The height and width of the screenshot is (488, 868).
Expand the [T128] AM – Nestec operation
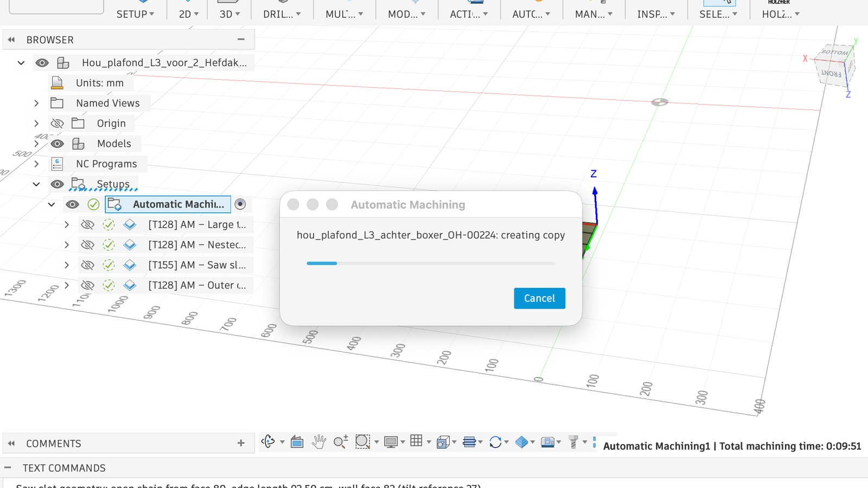point(67,245)
